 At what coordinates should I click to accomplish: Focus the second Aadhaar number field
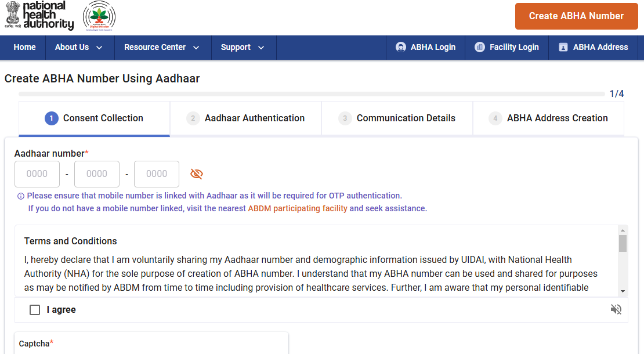tap(97, 174)
